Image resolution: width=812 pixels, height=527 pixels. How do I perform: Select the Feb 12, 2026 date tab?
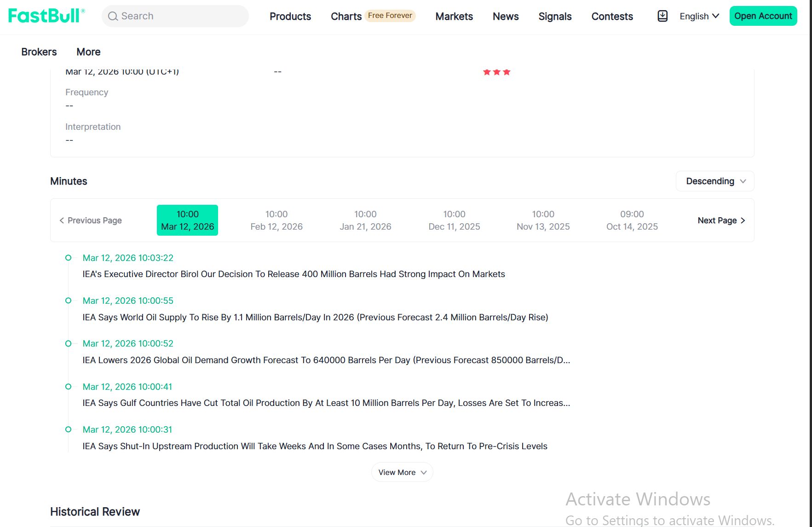click(276, 220)
